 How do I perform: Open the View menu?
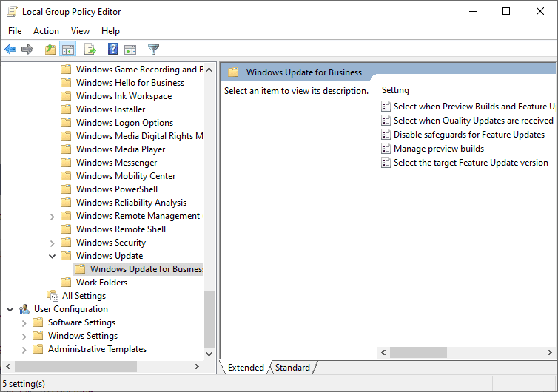click(80, 31)
